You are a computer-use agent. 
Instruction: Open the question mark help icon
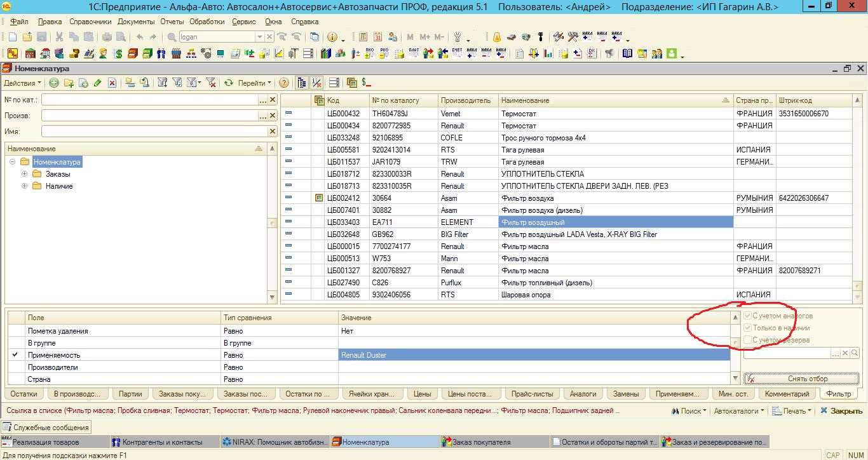coord(283,83)
